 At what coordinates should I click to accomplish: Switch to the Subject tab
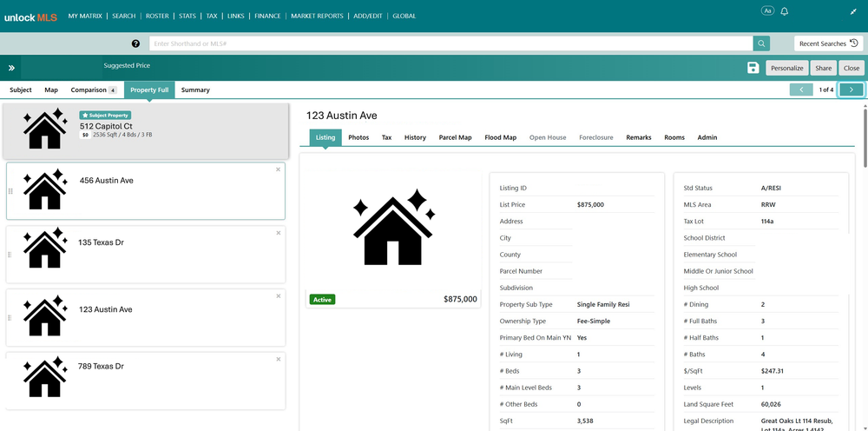point(21,90)
